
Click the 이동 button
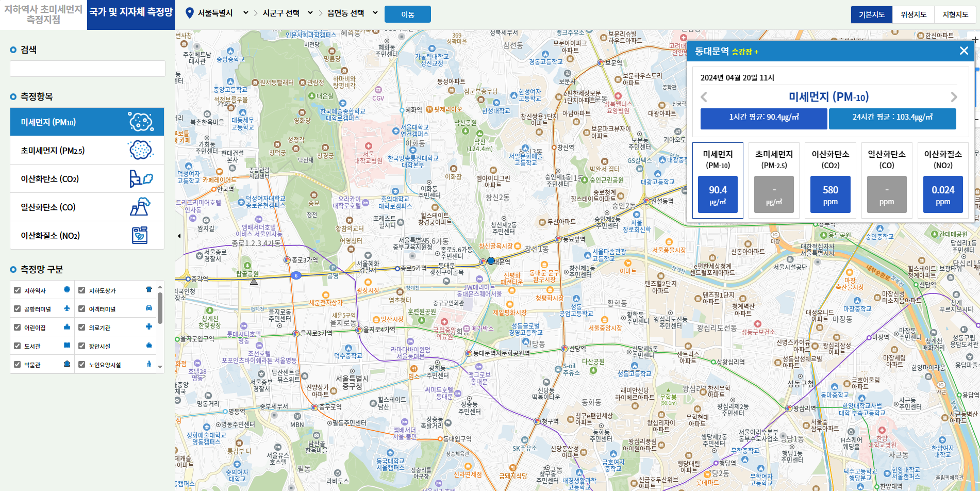click(407, 14)
